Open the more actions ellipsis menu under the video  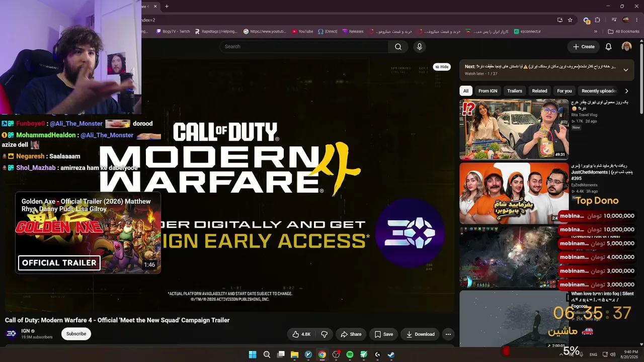point(448,334)
